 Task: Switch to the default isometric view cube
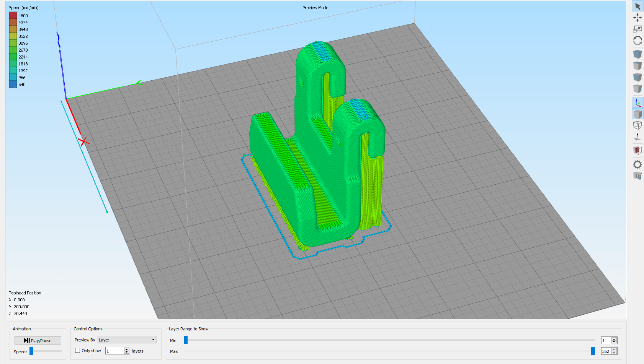(x=637, y=54)
